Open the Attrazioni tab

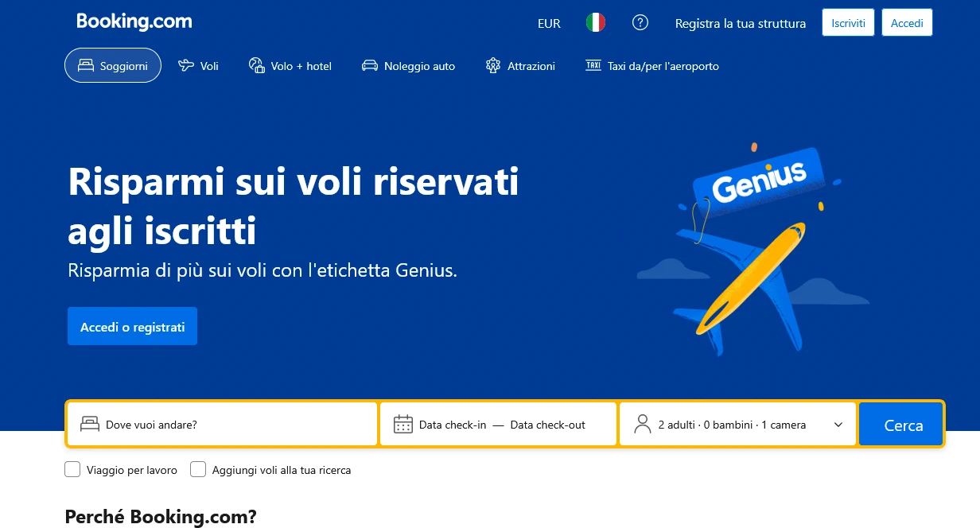click(520, 66)
